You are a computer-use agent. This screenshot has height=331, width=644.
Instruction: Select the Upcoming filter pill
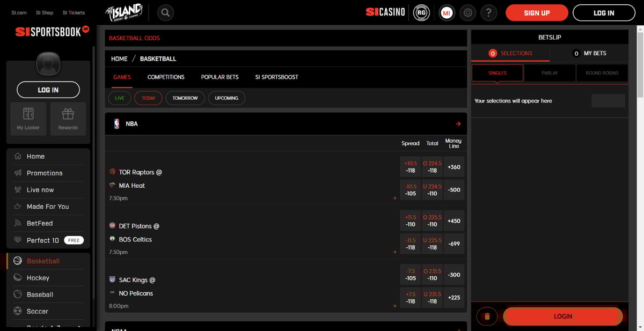point(226,98)
